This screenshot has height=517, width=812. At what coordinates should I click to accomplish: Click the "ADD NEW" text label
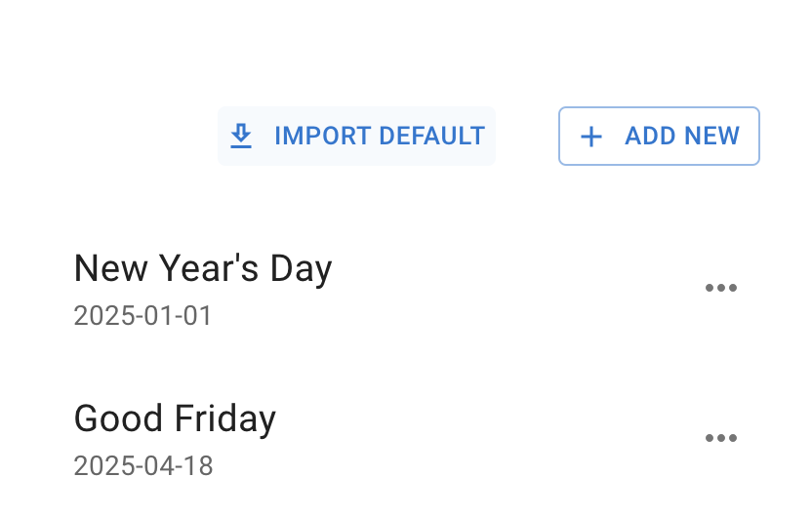tap(682, 136)
